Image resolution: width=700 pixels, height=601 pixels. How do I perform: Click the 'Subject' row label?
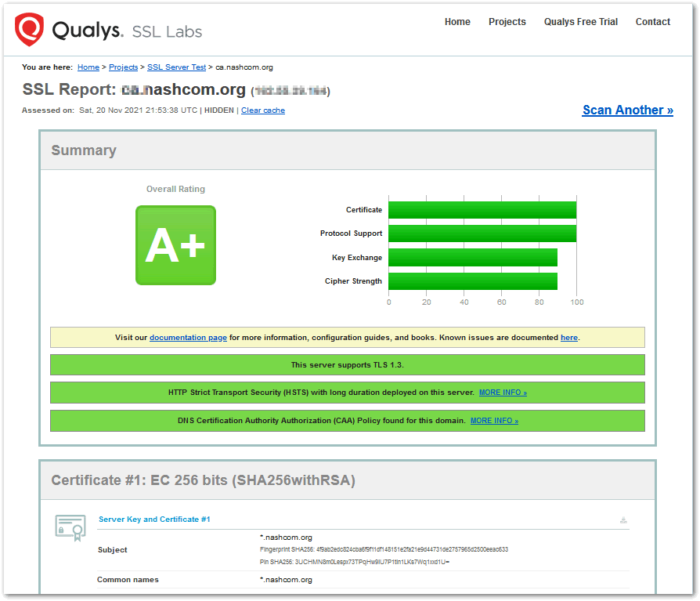[x=113, y=550]
